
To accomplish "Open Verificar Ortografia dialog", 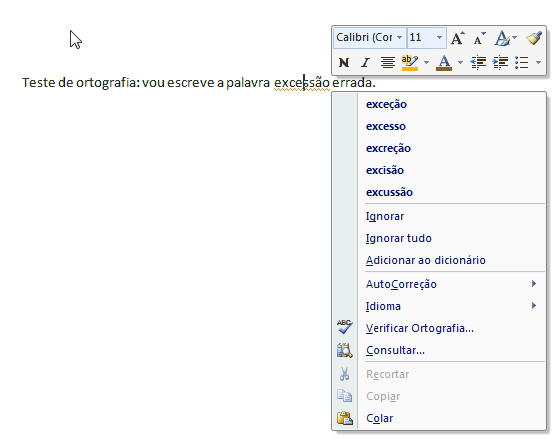I will pos(420,328).
